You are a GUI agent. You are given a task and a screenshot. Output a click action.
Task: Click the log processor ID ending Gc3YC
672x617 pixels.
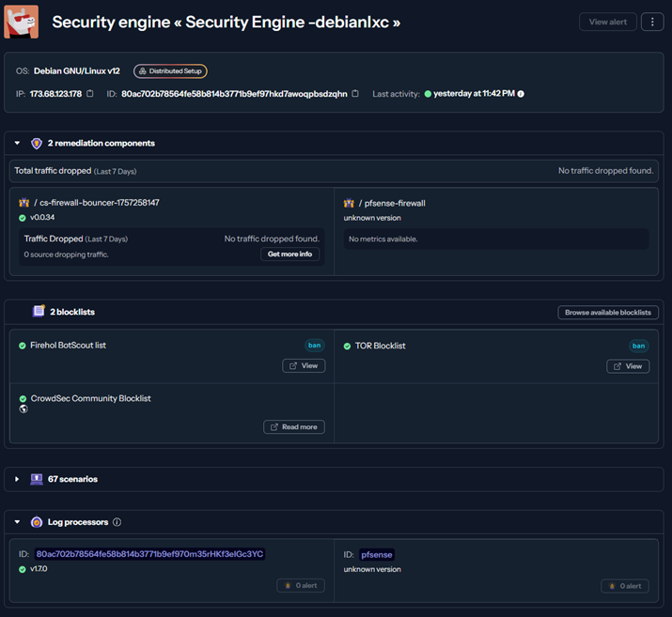click(149, 554)
